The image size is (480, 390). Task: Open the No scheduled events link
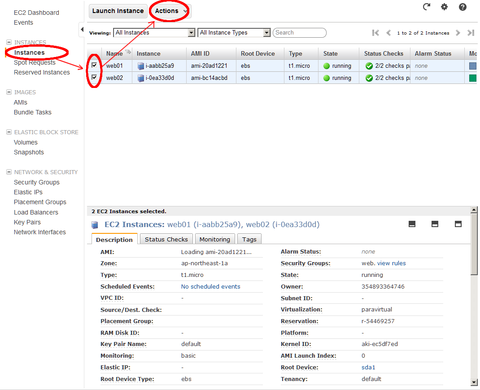point(210,287)
